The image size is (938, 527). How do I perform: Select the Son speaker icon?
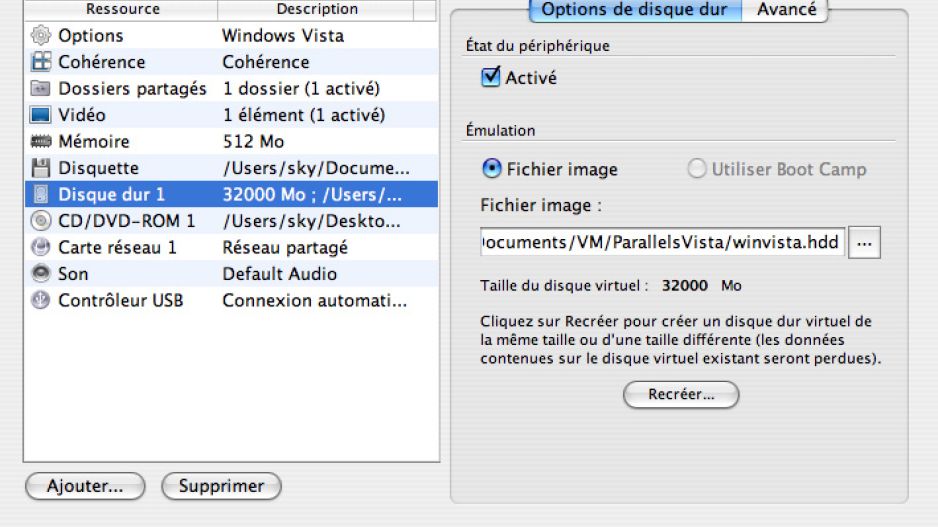tap(41, 273)
